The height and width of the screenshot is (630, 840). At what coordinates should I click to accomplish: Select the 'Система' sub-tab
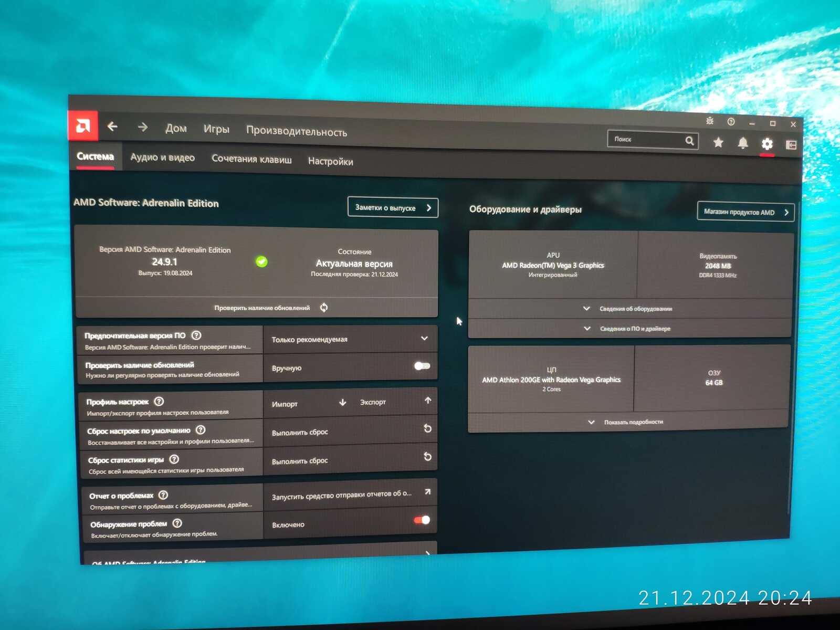coord(95,156)
